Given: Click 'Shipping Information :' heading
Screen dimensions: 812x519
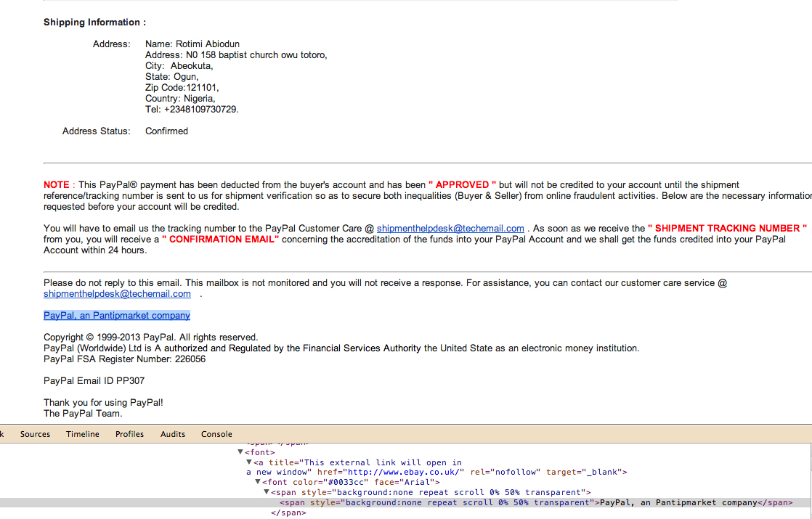Looking at the screenshot, I should pos(94,23).
